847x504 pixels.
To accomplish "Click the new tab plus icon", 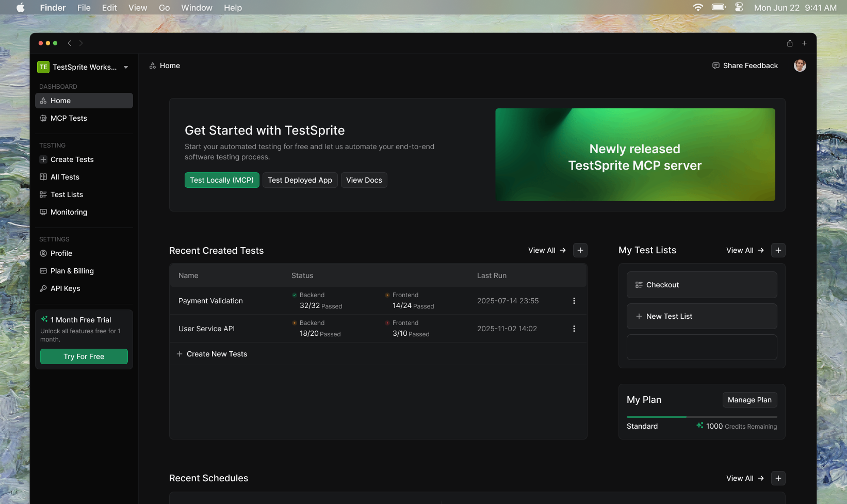I will (x=804, y=43).
